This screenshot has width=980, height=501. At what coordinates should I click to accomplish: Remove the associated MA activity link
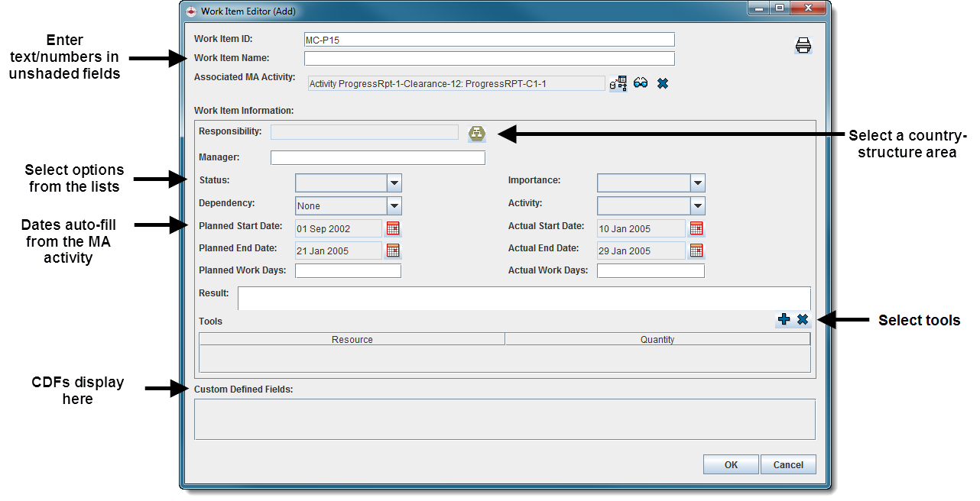pyautogui.click(x=663, y=83)
